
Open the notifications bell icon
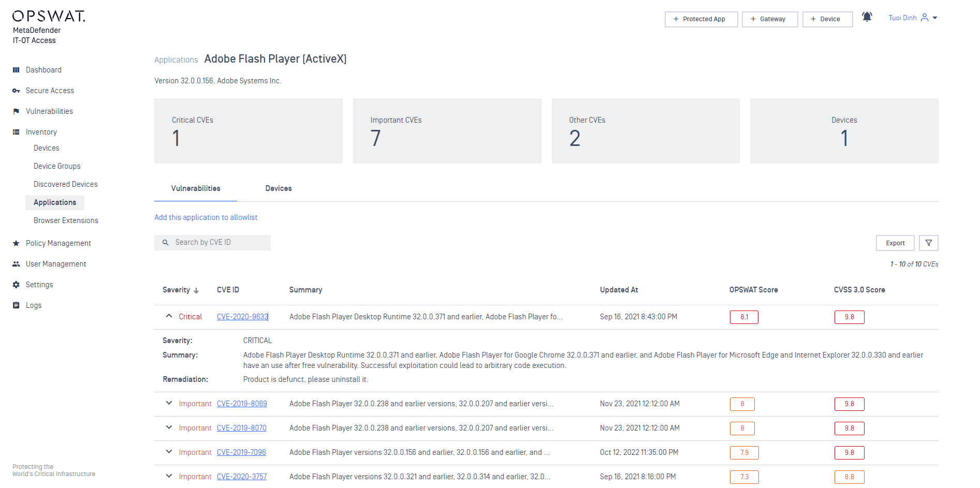[x=867, y=17]
